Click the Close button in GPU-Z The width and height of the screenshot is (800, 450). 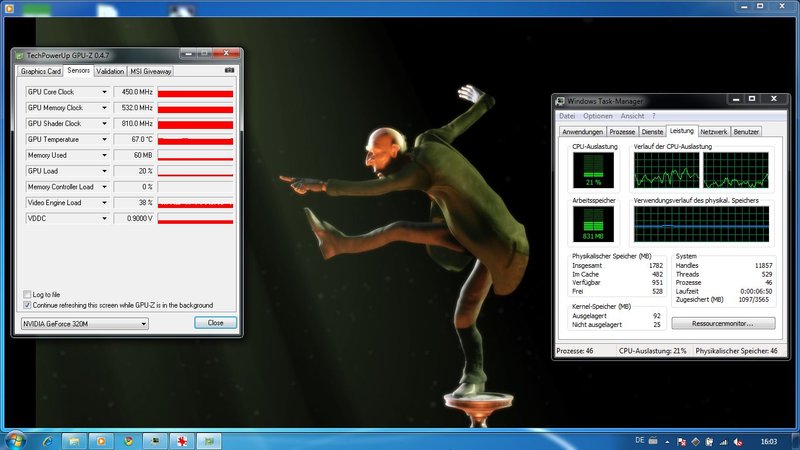(x=215, y=323)
